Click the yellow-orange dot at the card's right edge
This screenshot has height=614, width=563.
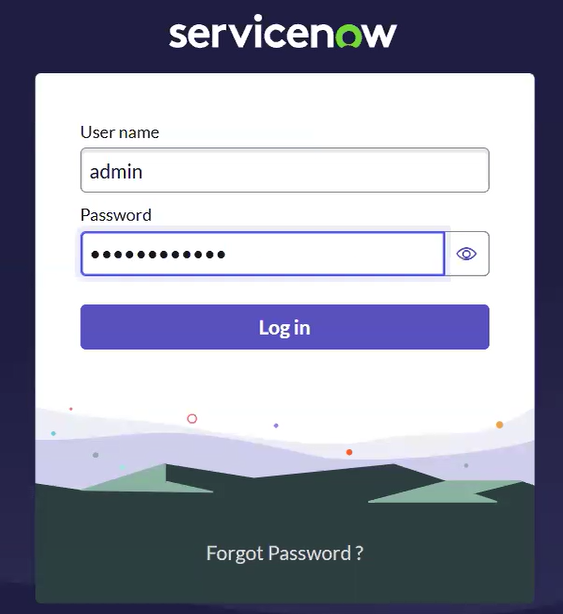point(500,424)
